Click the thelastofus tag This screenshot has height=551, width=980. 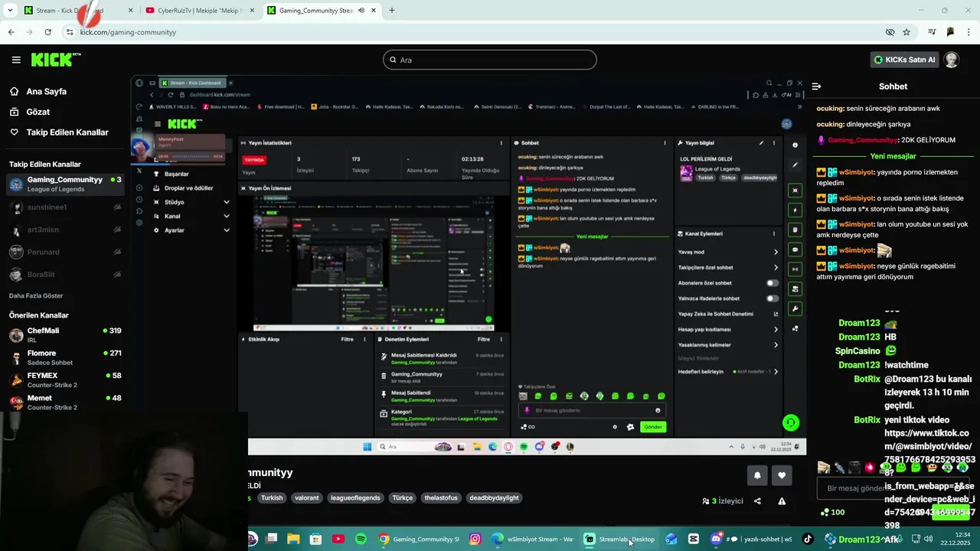coord(441,497)
